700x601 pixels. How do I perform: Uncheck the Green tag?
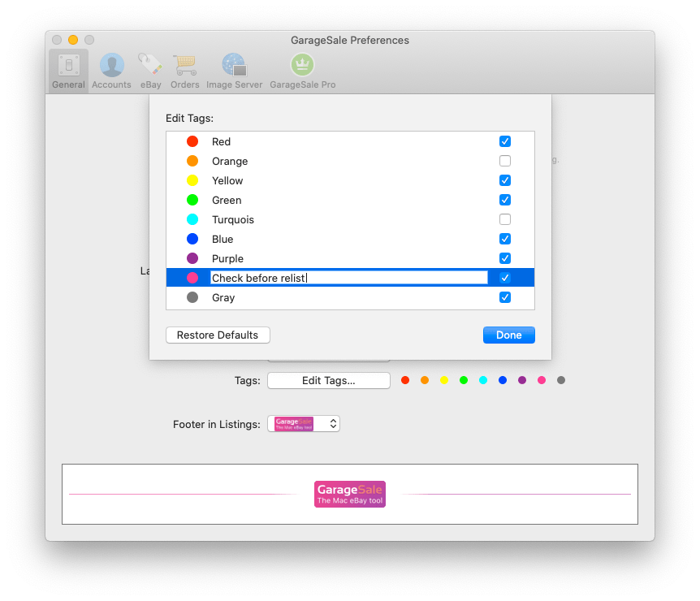click(x=505, y=200)
